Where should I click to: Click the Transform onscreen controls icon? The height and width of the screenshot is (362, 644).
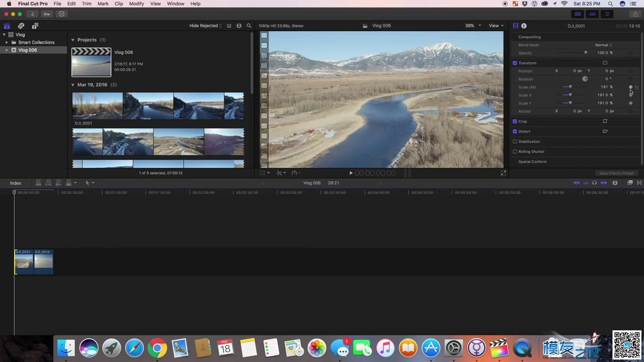[605, 63]
